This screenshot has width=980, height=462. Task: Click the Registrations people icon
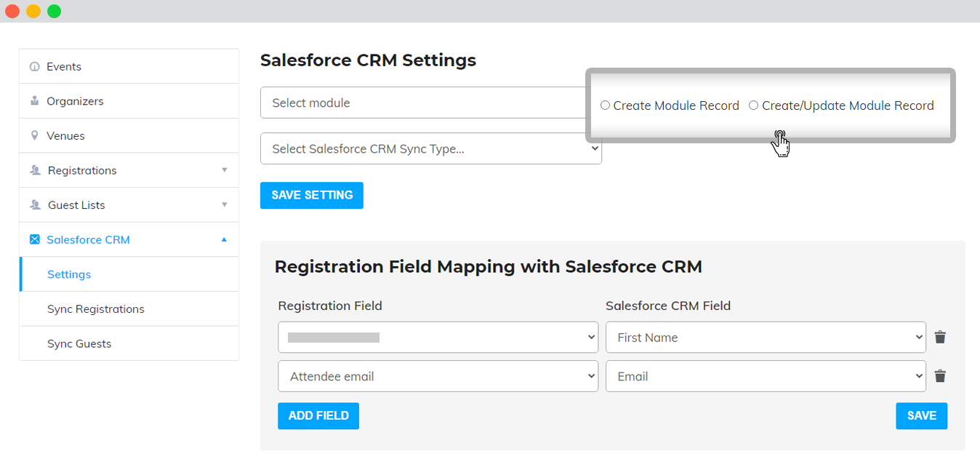coord(35,170)
